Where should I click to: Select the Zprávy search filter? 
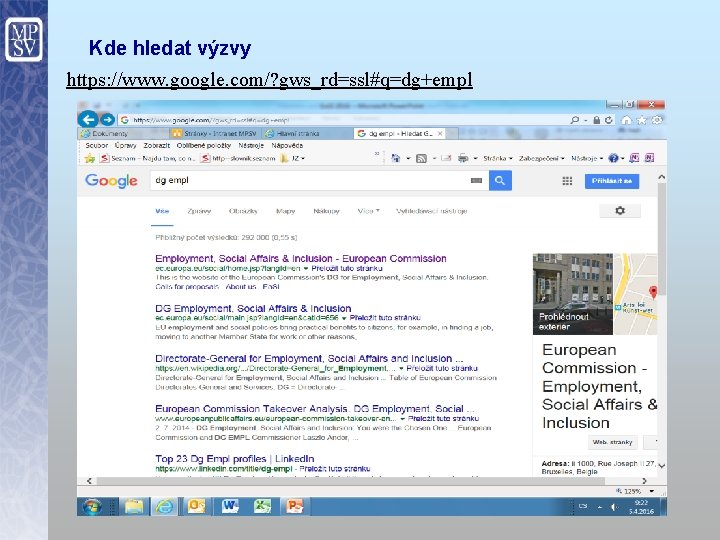click(199, 211)
